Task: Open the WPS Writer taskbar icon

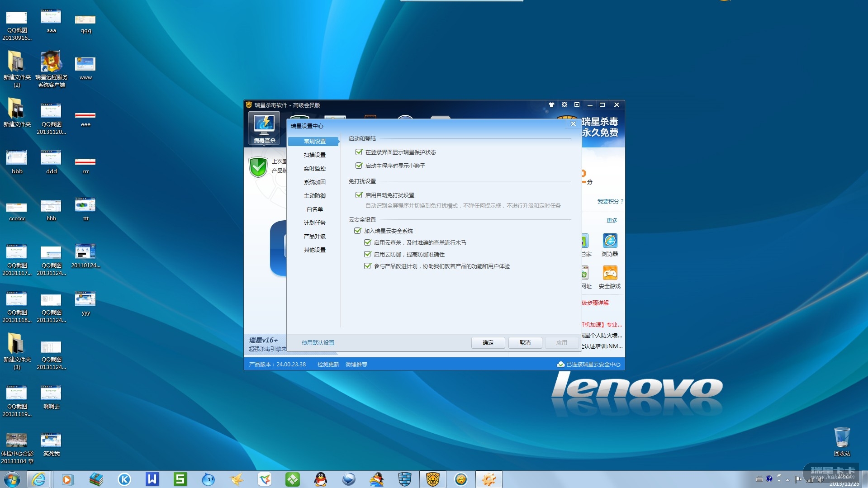Action: point(152,479)
